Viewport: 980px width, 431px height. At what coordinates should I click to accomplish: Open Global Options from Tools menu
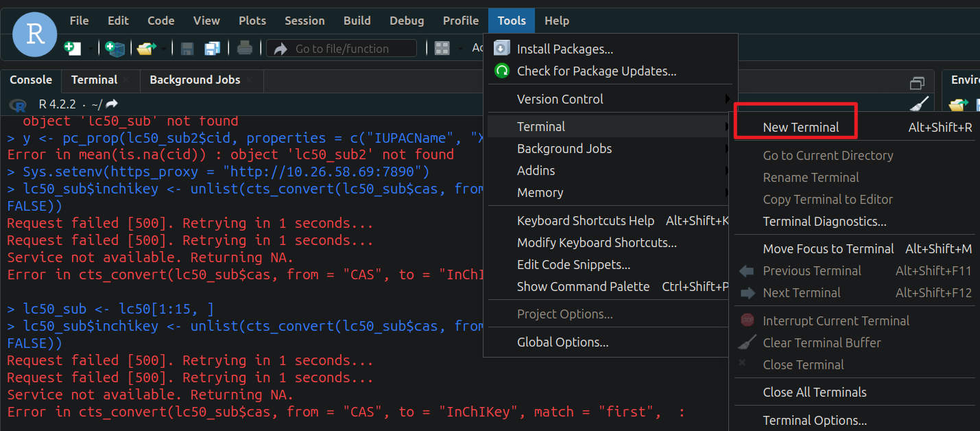(x=562, y=342)
